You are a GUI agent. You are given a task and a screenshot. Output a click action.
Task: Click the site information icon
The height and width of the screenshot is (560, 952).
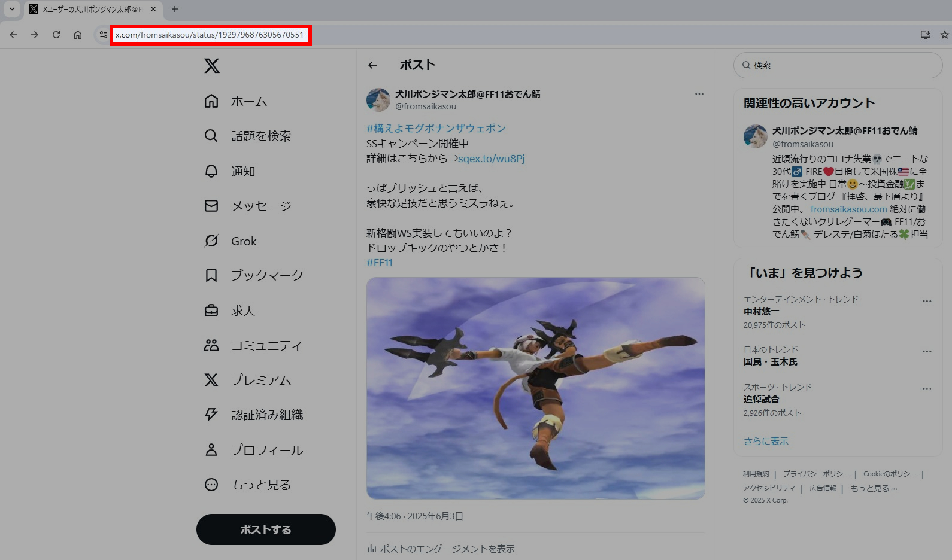click(103, 35)
